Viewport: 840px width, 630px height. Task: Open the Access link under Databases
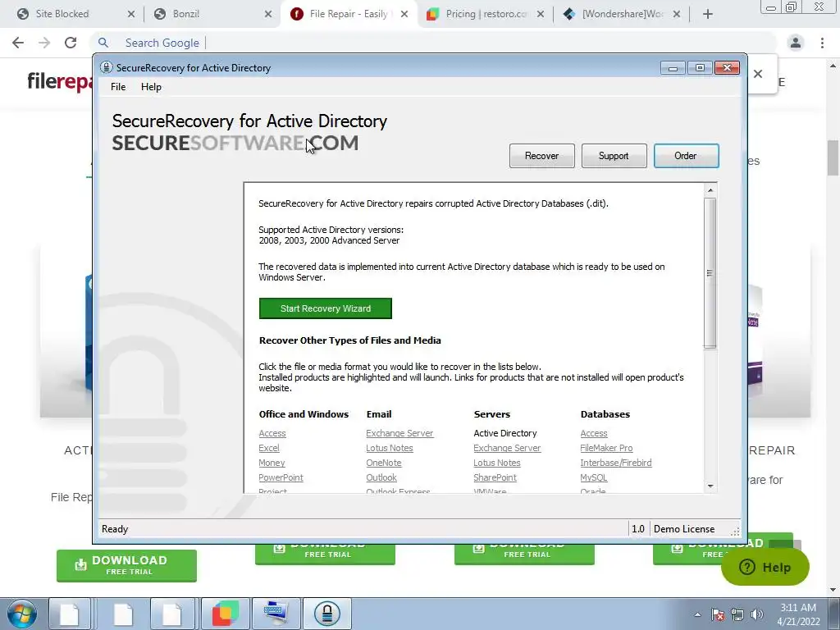[594, 433]
